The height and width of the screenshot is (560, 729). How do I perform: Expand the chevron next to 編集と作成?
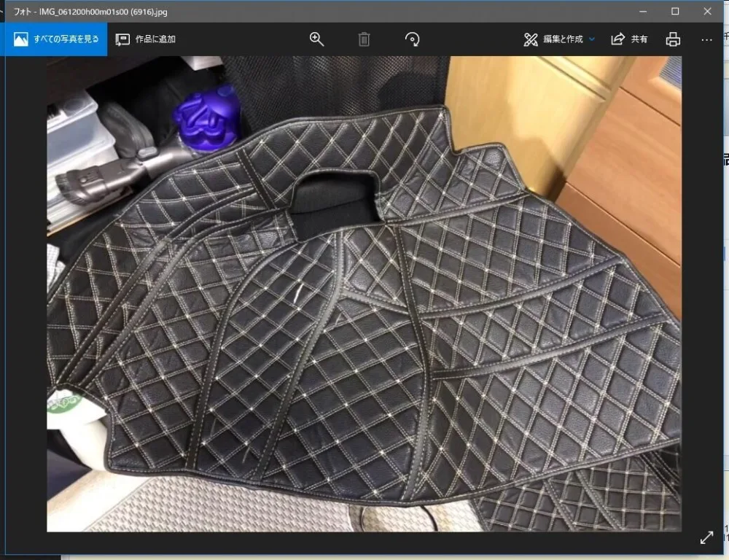click(592, 39)
